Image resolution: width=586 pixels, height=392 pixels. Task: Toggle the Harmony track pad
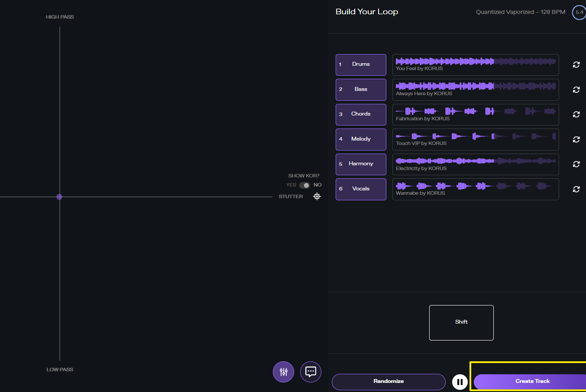pos(361,164)
